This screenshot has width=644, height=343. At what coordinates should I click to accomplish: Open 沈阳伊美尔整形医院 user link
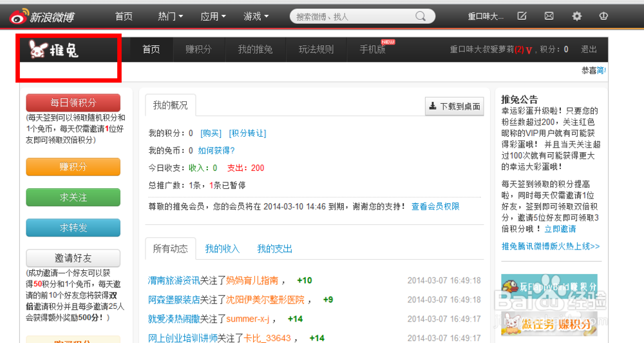[x=265, y=300]
